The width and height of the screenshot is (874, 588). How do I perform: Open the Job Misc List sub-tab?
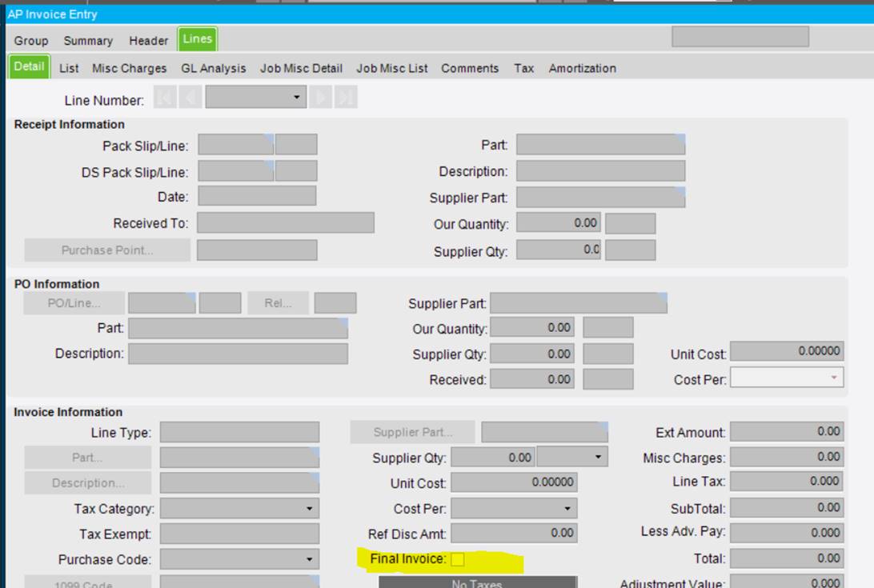click(392, 69)
